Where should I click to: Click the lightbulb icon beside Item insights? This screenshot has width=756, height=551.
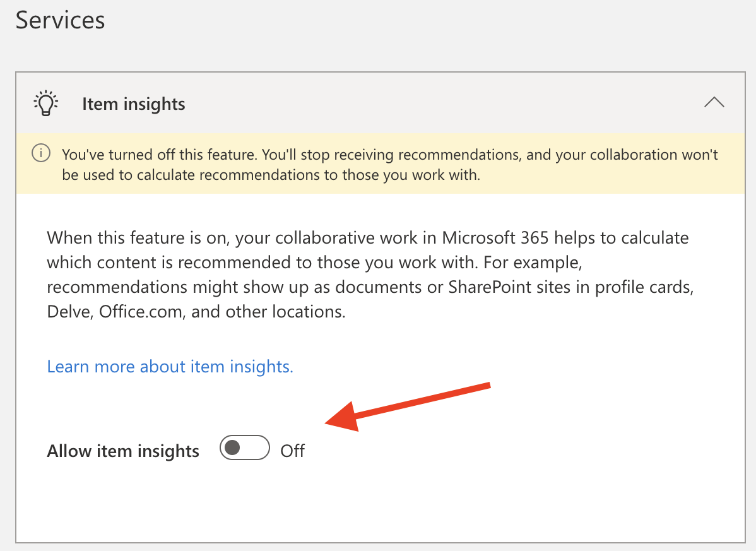pyautogui.click(x=46, y=104)
